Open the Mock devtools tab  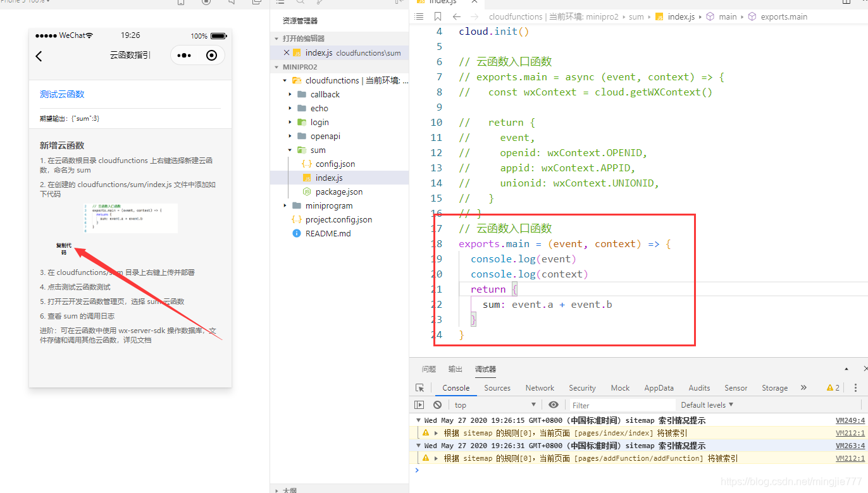[x=620, y=388]
